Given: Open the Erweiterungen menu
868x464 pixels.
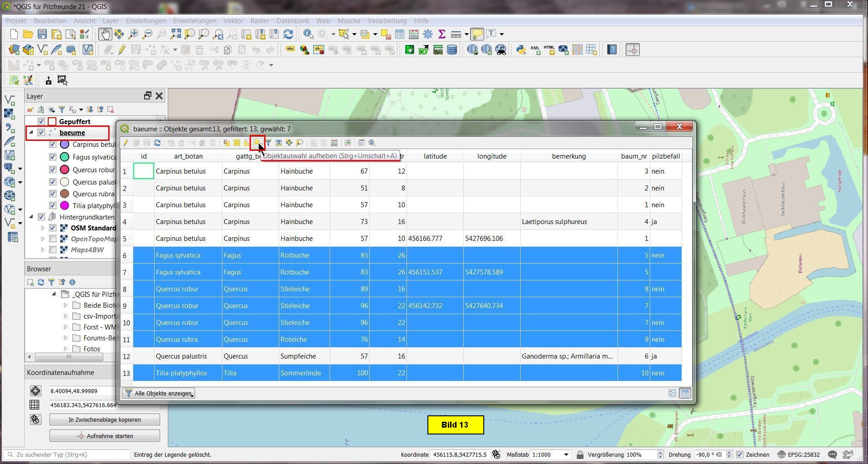Looking at the screenshot, I should coord(194,21).
